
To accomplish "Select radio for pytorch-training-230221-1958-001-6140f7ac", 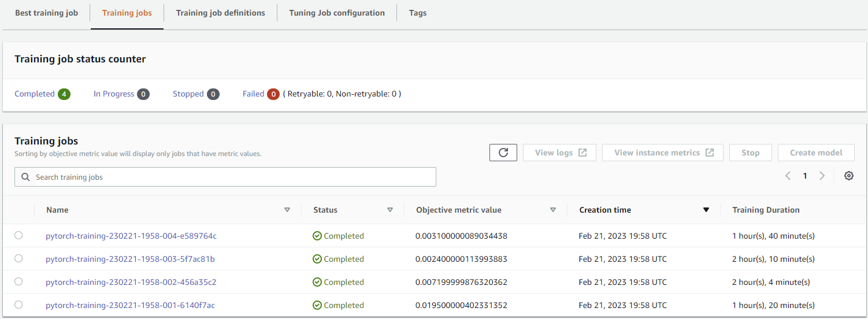I will click(18, 305).
